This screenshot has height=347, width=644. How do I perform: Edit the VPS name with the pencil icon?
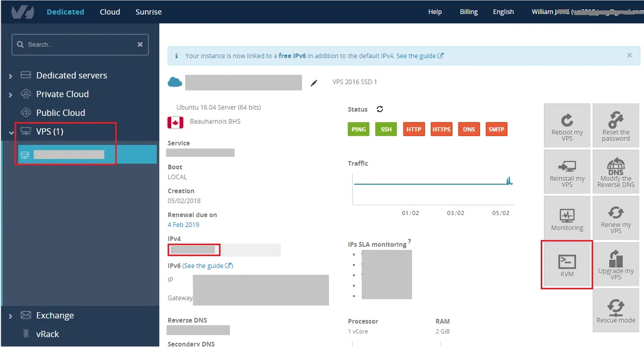coord(314,83)
